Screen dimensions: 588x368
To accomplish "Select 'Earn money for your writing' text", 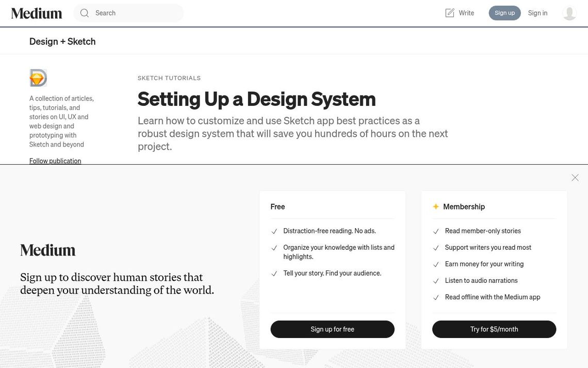I will [x=484, y=264].
